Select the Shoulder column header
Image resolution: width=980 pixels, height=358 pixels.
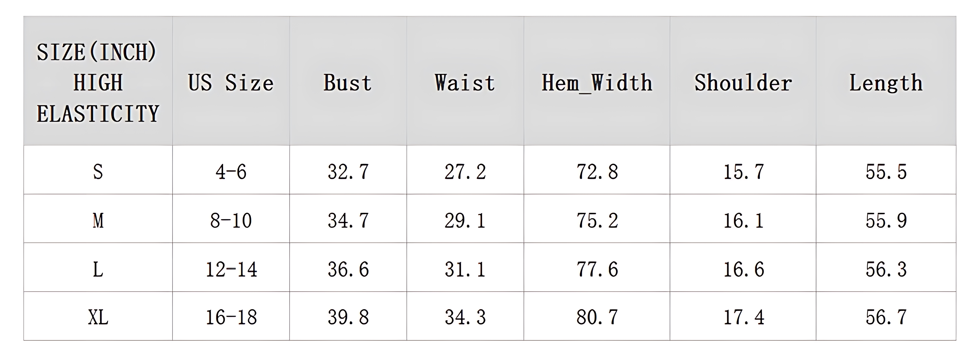pyautogui.click(x=743, y=81)
